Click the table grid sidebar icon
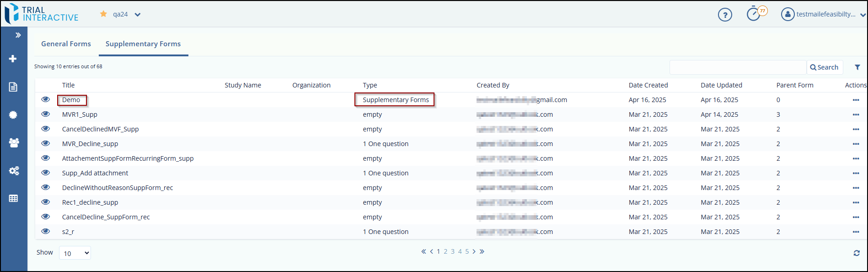868x272 pixels. coord(14,198)
